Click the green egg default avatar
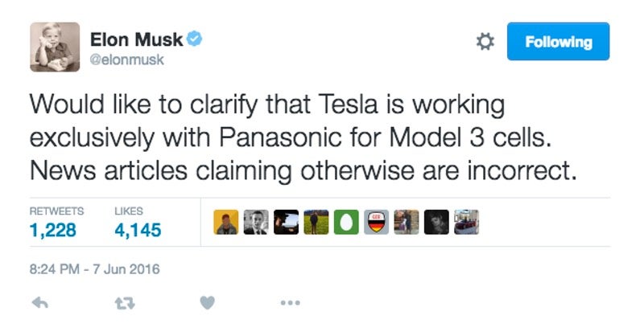The image size is (644, 336). click(346, 222)
